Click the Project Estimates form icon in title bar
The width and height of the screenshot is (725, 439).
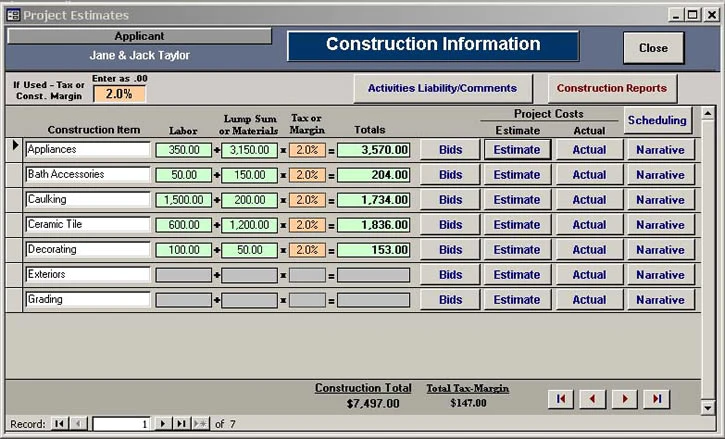(13, 15)
